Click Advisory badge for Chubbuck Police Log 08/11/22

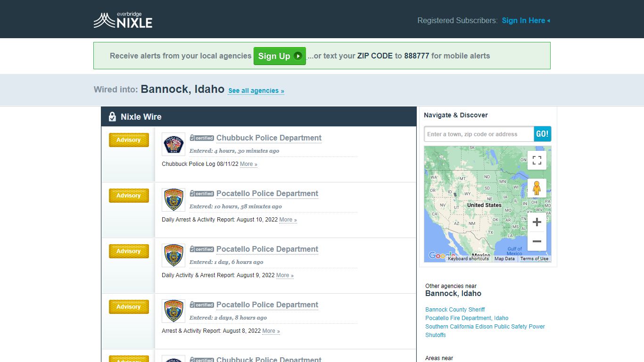click(129, 140)
